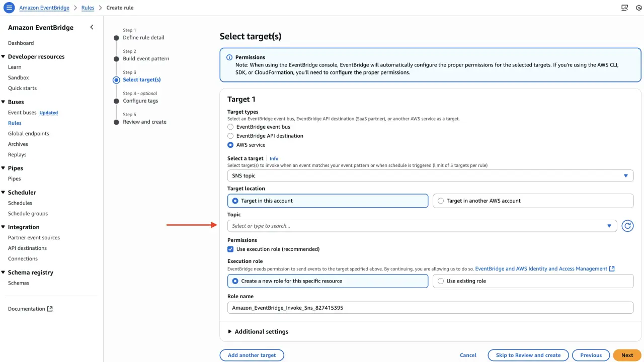
Task: Click Add another target button
Action: click(x=252, y=355)
